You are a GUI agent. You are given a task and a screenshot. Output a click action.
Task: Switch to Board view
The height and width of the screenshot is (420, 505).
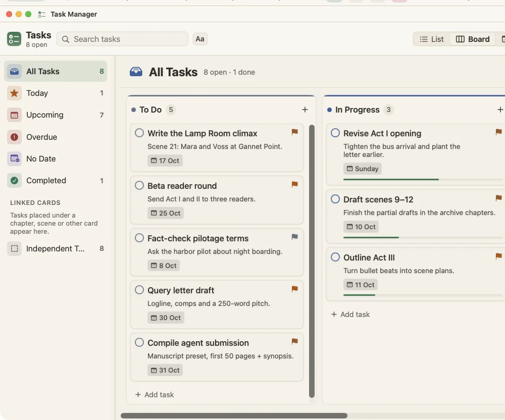(x=473, y=39)
